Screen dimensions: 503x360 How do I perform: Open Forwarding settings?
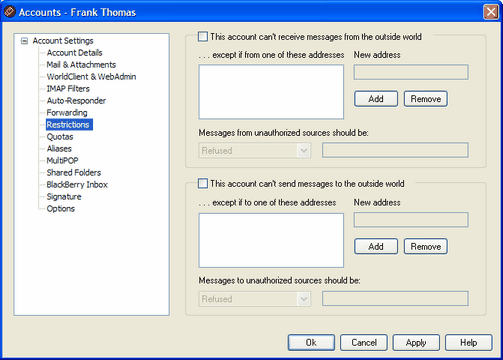67,113
